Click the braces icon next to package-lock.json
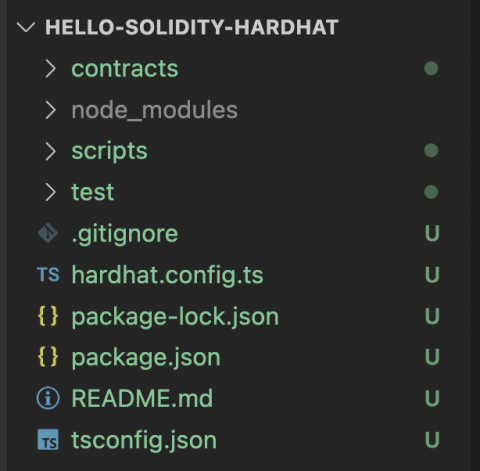 pos(48,316)
